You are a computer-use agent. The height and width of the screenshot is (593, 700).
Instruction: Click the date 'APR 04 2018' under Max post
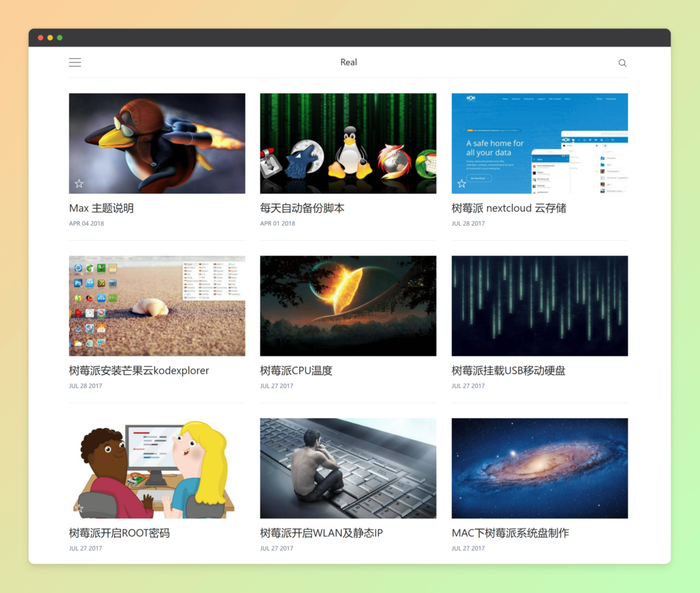click(86, 223)
